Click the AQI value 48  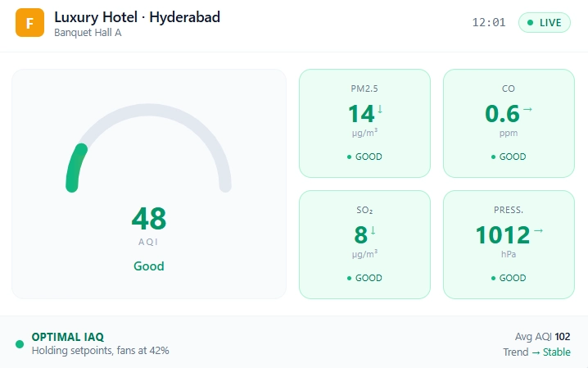(x=149, y=219)
